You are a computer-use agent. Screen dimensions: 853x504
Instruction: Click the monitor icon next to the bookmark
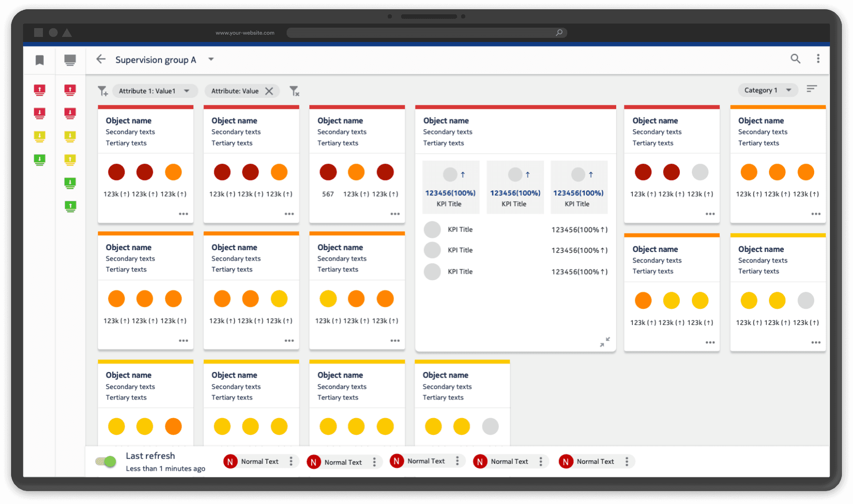click(x=70, y=60)
